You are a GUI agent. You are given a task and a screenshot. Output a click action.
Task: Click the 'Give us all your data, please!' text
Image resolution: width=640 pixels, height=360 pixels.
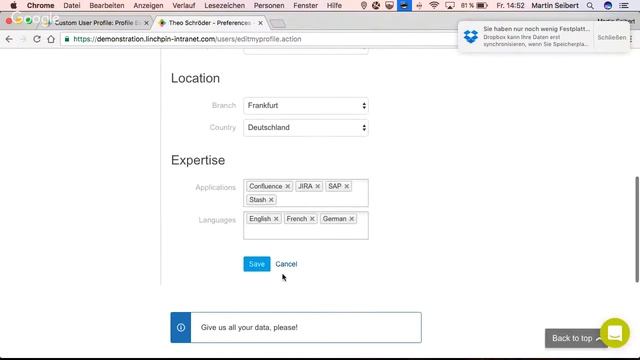point(249,327)
